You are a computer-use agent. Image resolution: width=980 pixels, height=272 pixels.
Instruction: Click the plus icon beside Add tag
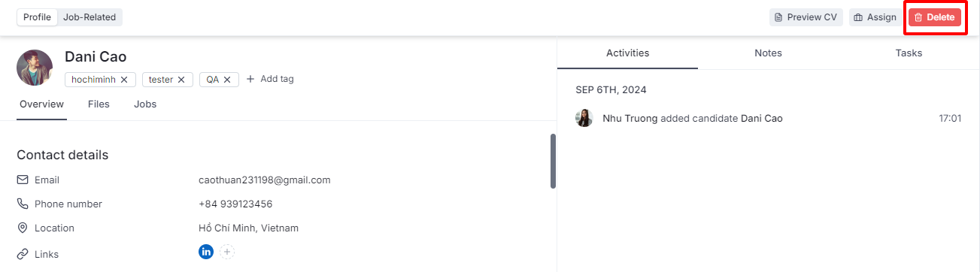[250, 79]
